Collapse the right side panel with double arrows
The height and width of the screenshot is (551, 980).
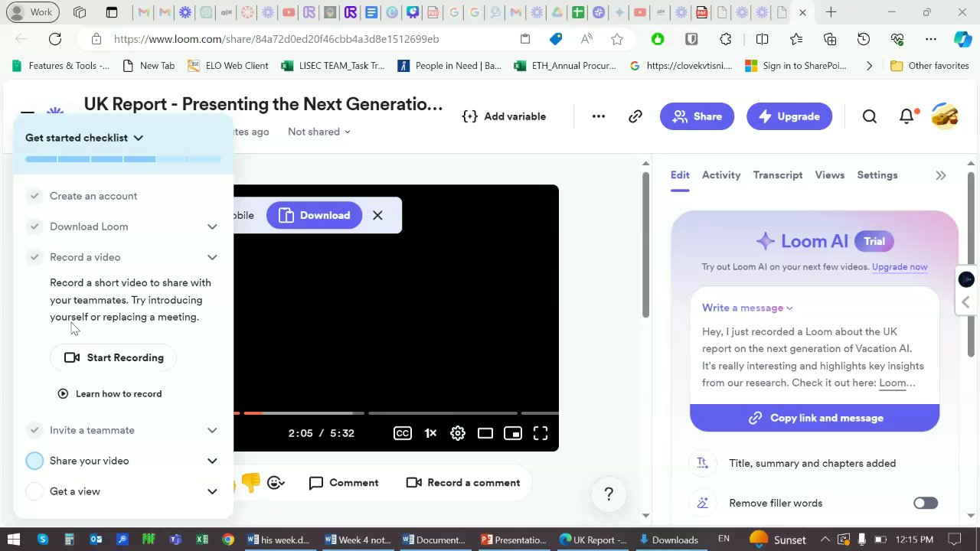(941, 175)
